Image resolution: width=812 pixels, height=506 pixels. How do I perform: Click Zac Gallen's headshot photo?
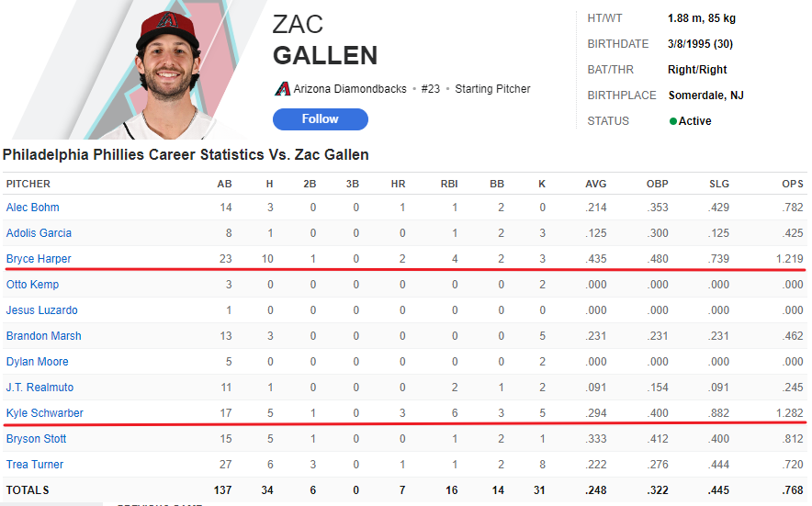pyautogui.click(x=166, y=71)
